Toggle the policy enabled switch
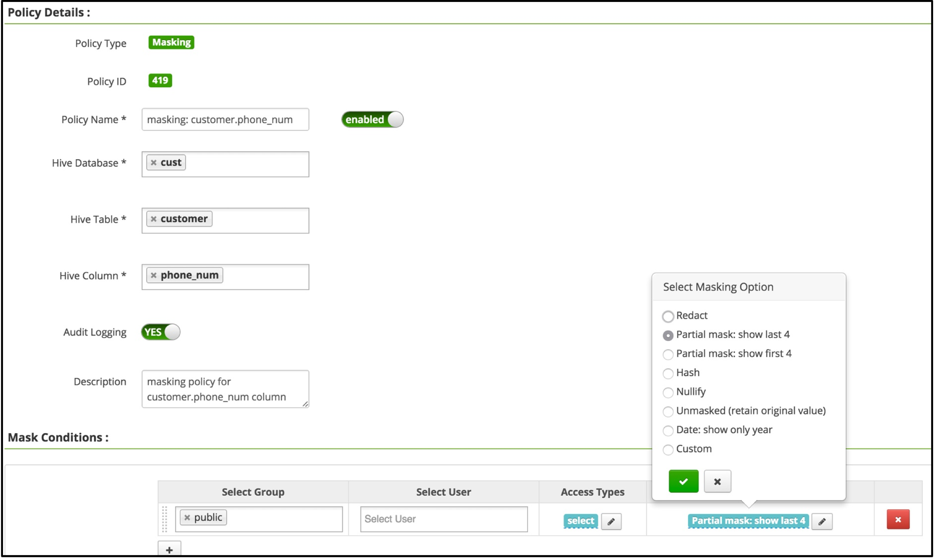Viewport: 935px width, 560px height. tap(373, 120)
